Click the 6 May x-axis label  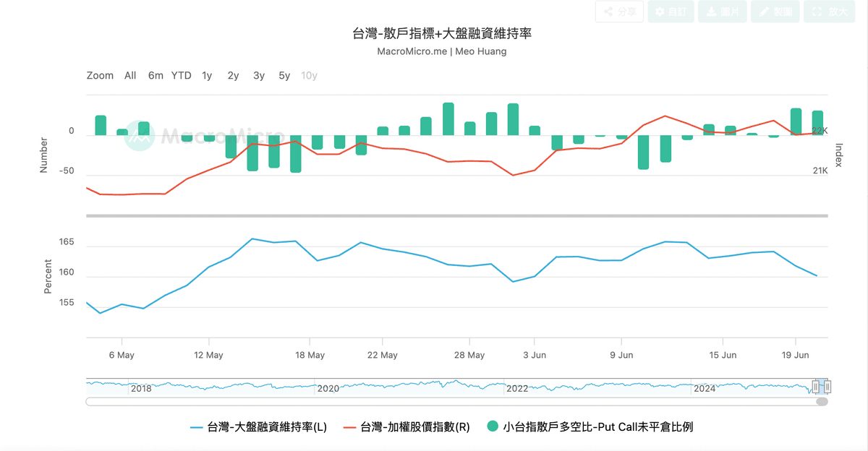tap(122, 355)
